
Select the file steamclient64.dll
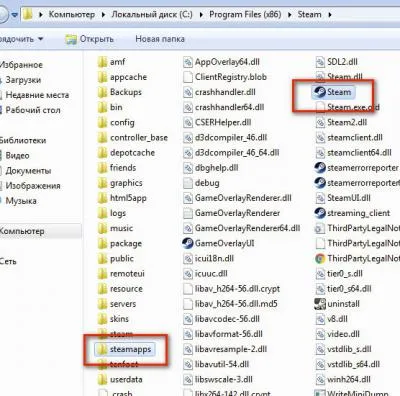(353, 153)
